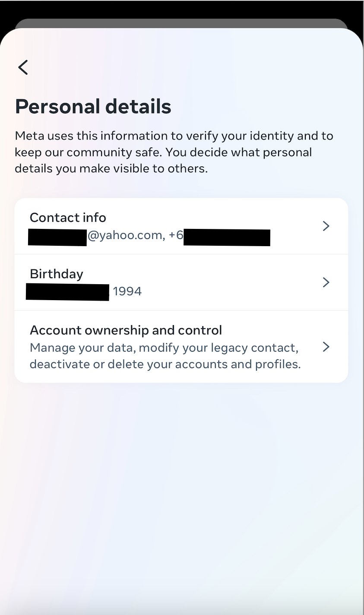Click the chevron beside Birthday
The width and height of the screenshot is (364, 615).
[326, 282]
